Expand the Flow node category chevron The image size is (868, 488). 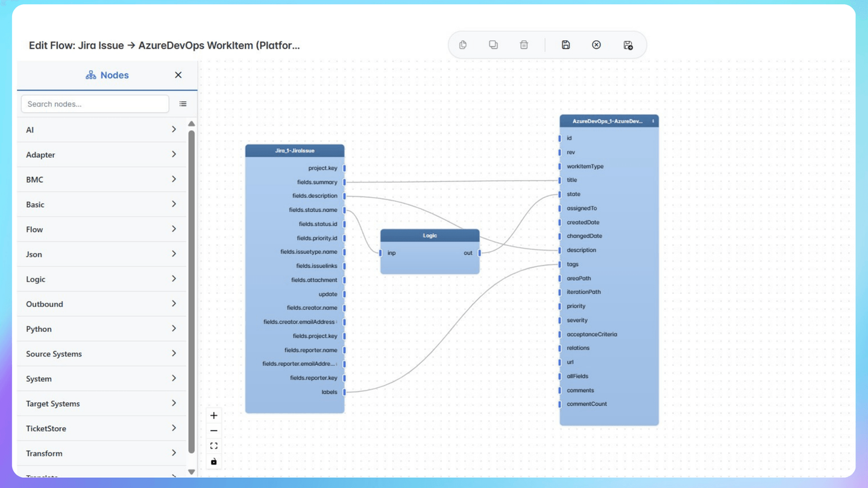click(x=174, y=229)
